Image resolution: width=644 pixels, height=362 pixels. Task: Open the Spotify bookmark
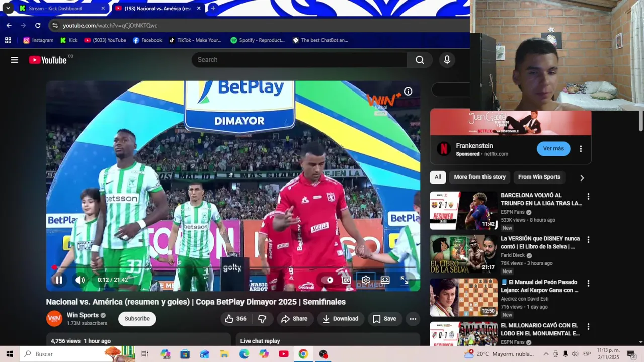(258, 40)
